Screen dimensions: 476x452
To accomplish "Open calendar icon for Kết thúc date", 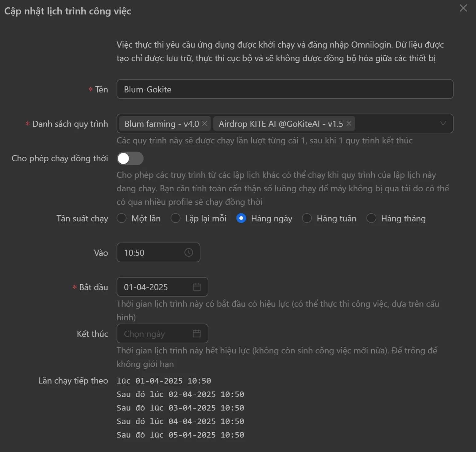I will [196, 333].
